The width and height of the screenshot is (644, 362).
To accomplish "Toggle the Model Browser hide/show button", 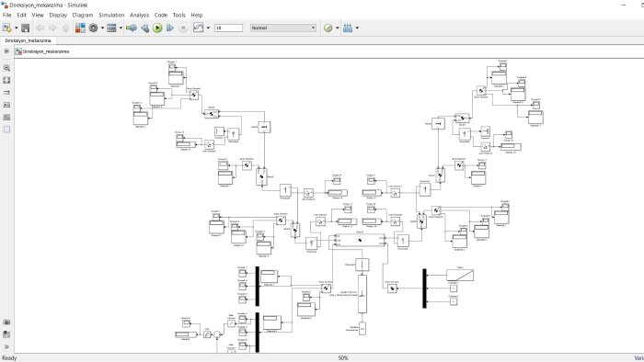I will (6, 51).
